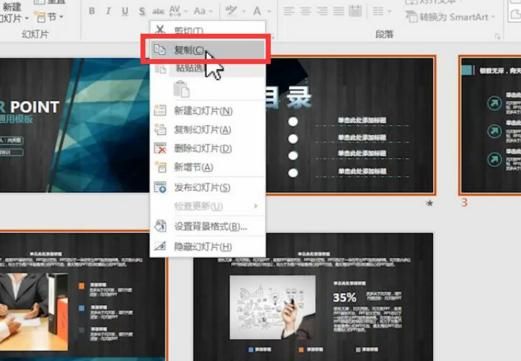Toggle strikethrough abc button

(x=158, y=11)
